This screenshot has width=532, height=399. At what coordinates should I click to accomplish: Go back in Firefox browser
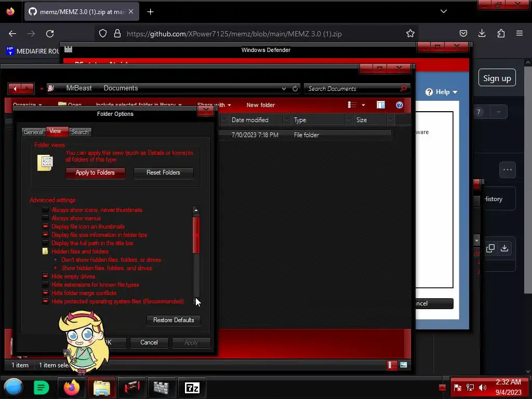[12, 34]
